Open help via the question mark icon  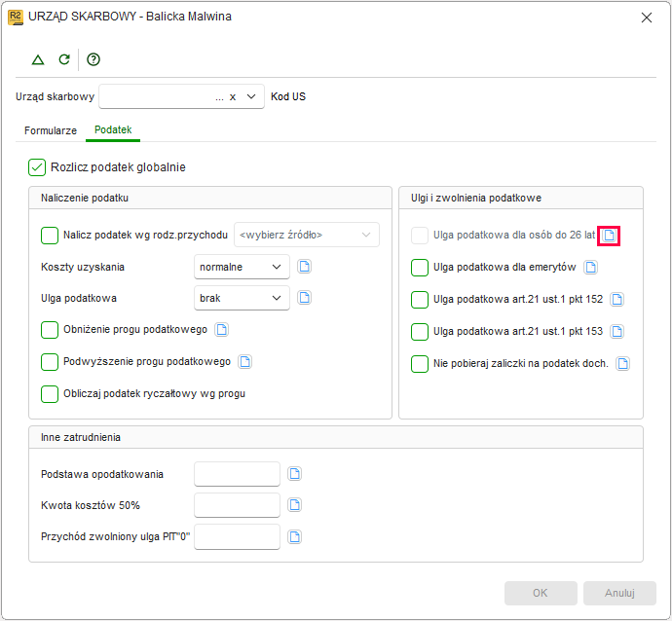tap(93, 59)
